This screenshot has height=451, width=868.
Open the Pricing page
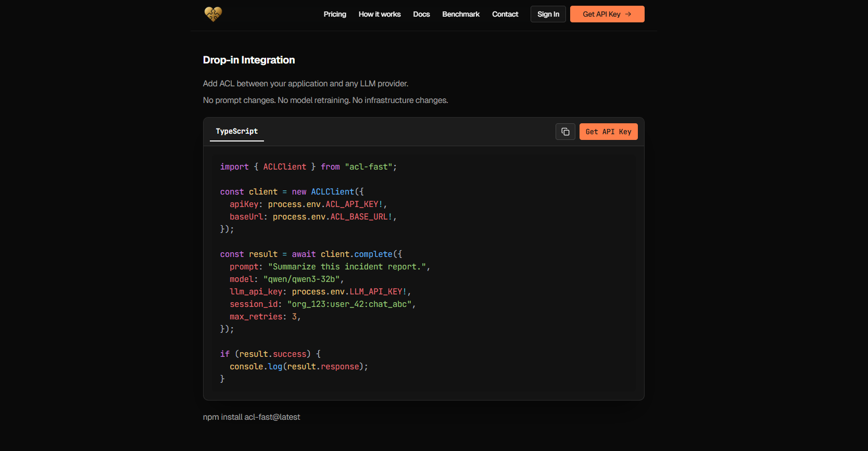click(335, 14)
